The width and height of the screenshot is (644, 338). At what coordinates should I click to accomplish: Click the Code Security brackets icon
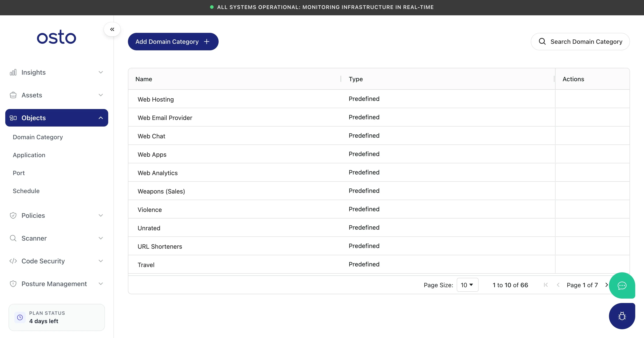pos(13,261)
